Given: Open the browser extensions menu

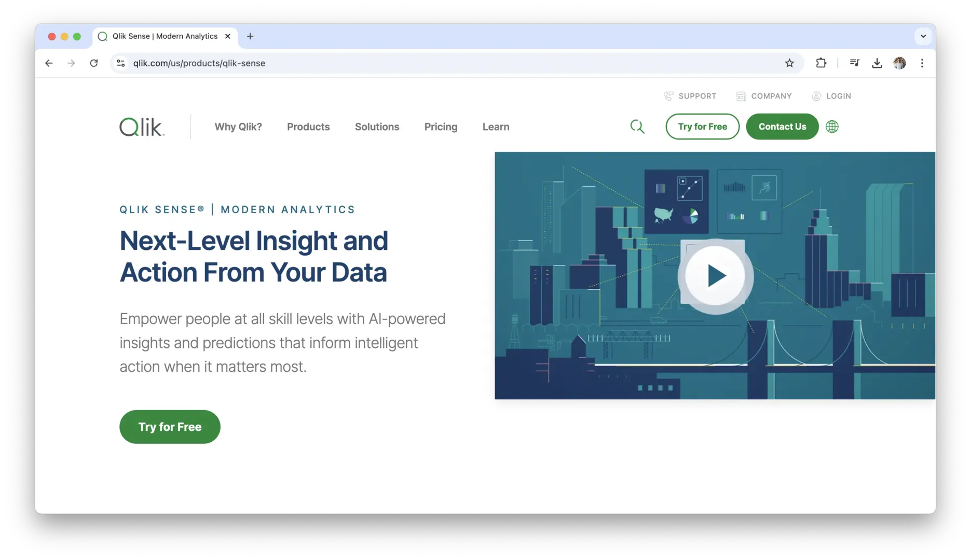Looking at the screenshot, I should point(821,63).
